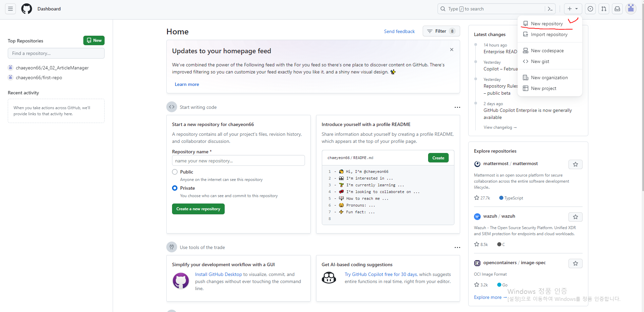Click Create a new repository button
The width and height of the screenshot is (644, 312).
click(x=198, y=209)
